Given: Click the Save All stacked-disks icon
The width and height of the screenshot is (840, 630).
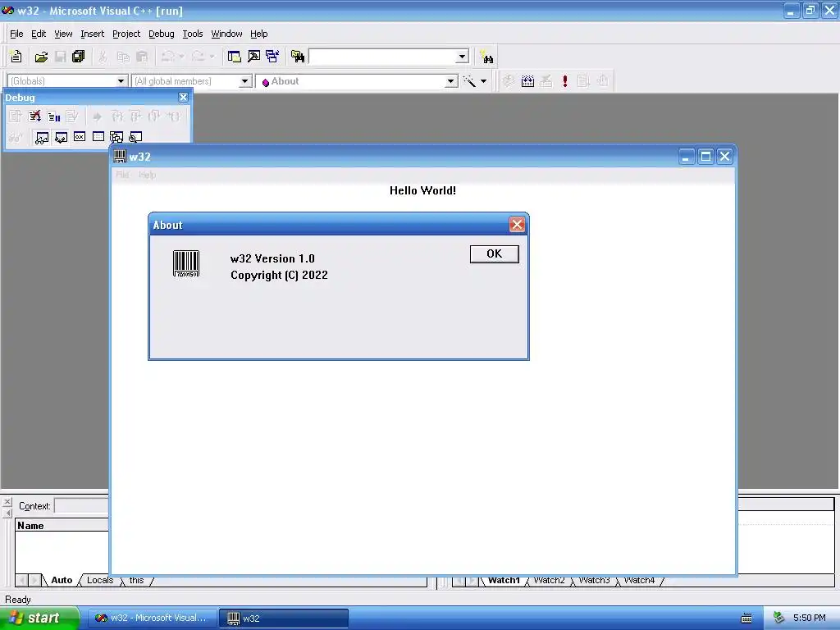Looking at the screenshot, I should (x=79, y=57).
